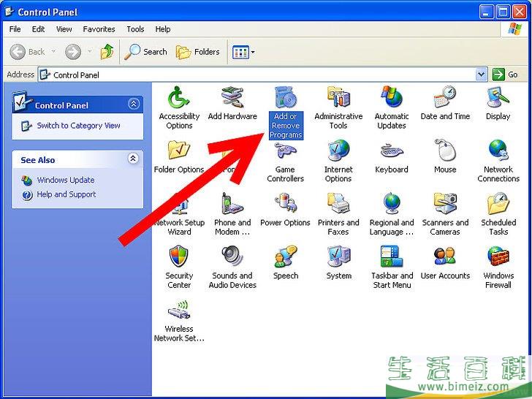Open Security Center
Screen dimensions: 532x399
(179, 267)
